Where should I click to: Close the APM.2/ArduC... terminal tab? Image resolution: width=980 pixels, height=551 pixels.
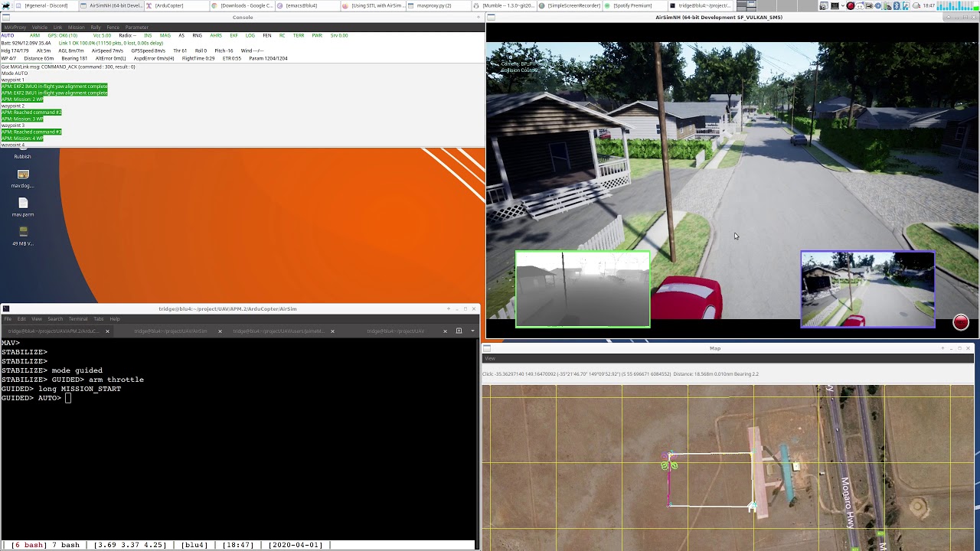(x=107, y=331)
